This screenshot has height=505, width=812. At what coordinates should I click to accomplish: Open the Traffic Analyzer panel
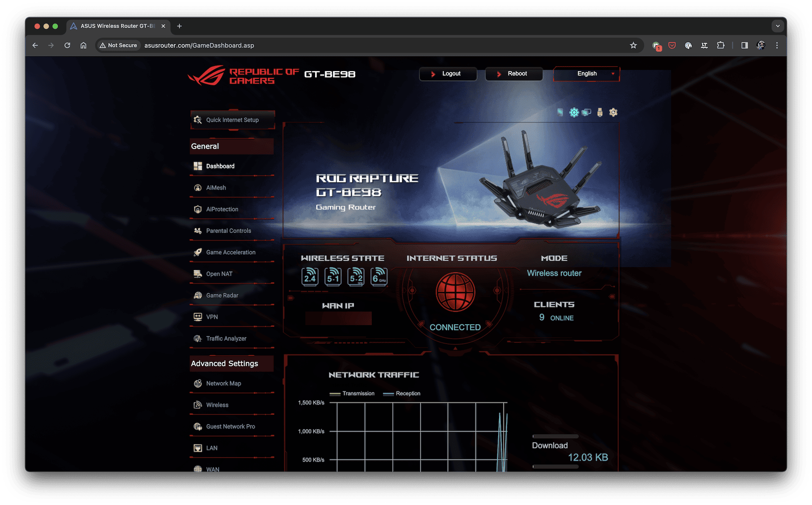point(227,339)
